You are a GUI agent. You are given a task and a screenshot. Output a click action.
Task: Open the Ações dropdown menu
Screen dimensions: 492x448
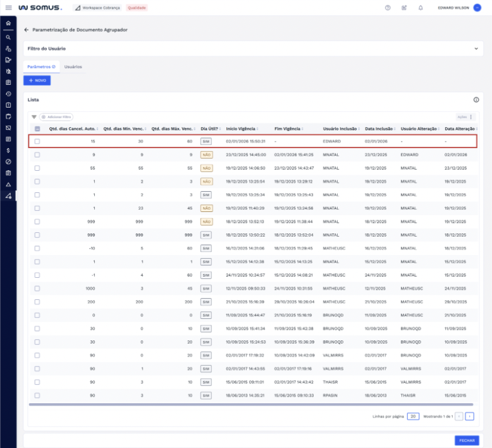[465, 117]
